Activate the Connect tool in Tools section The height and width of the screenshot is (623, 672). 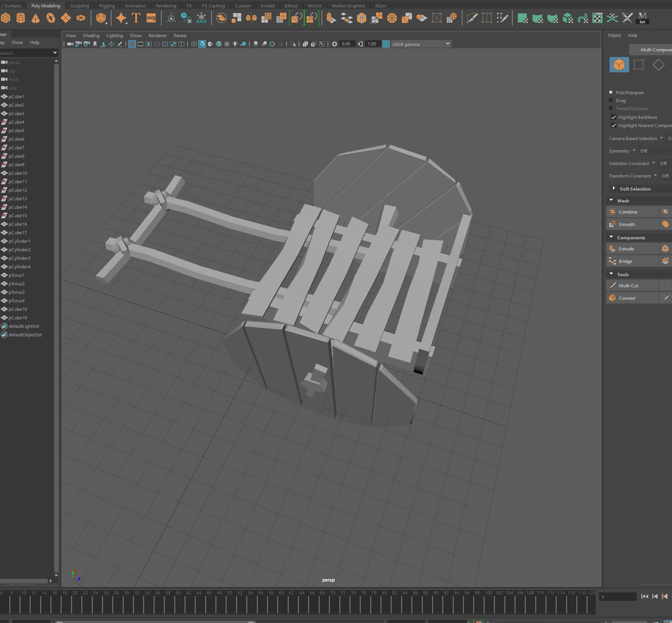[x=626, y=297]
